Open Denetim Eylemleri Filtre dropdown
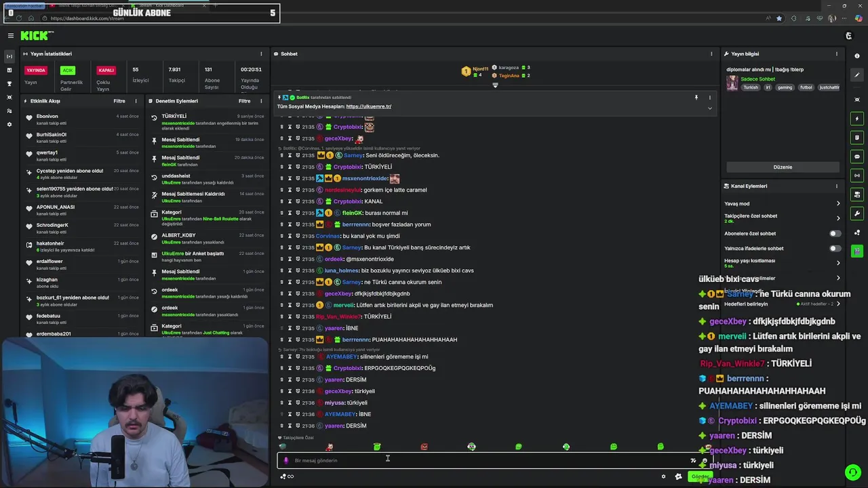Image resolution: width=868 pixels, height=488 pixels. [x=245, y=101]
